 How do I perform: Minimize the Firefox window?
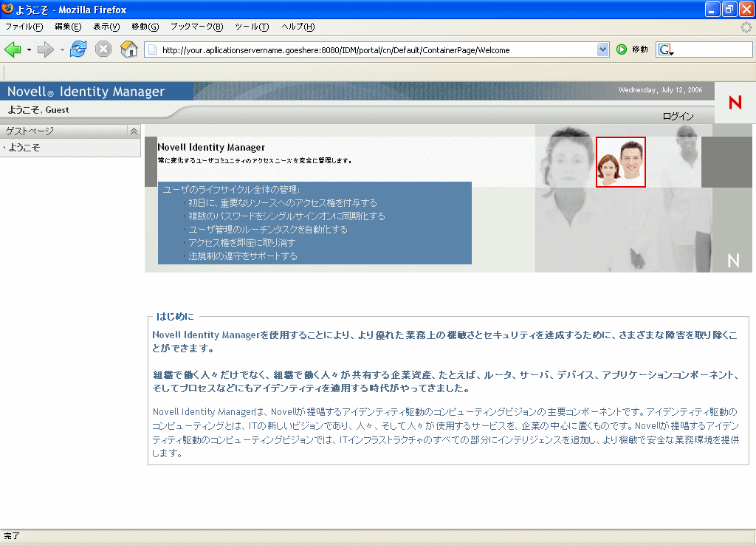(712, 9)
